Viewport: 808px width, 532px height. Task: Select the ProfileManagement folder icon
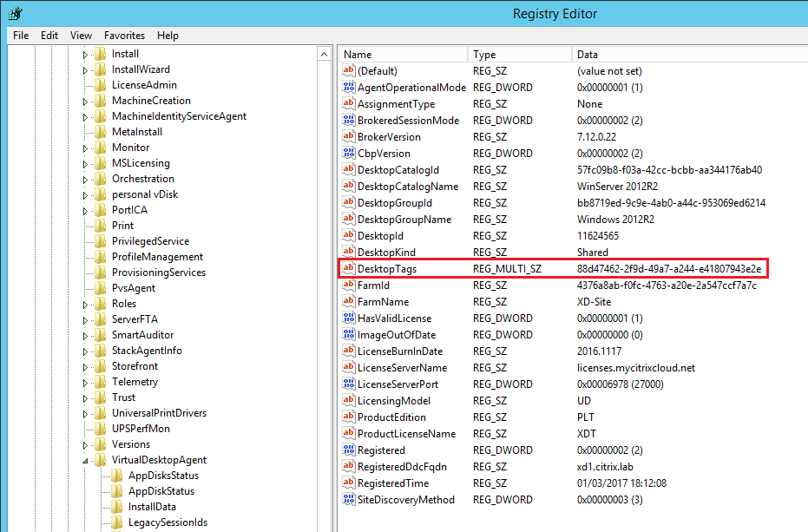tap(101, 257)
